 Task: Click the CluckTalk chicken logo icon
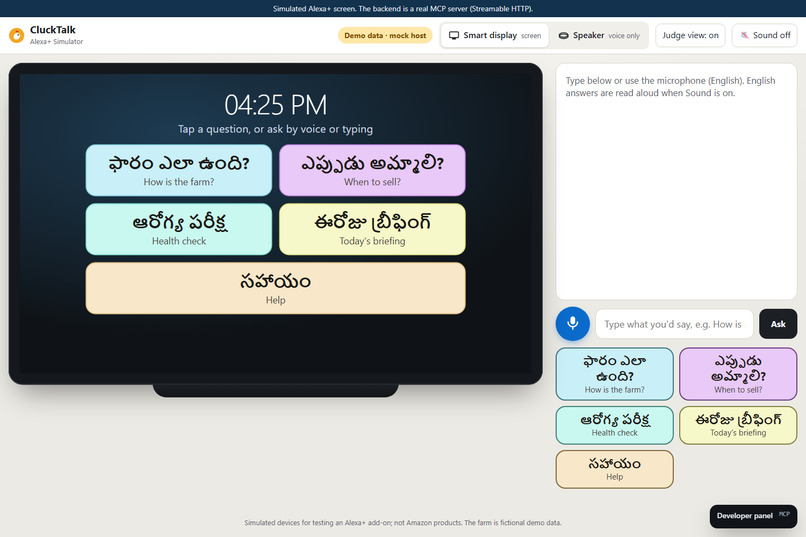[x=16, y=35]
